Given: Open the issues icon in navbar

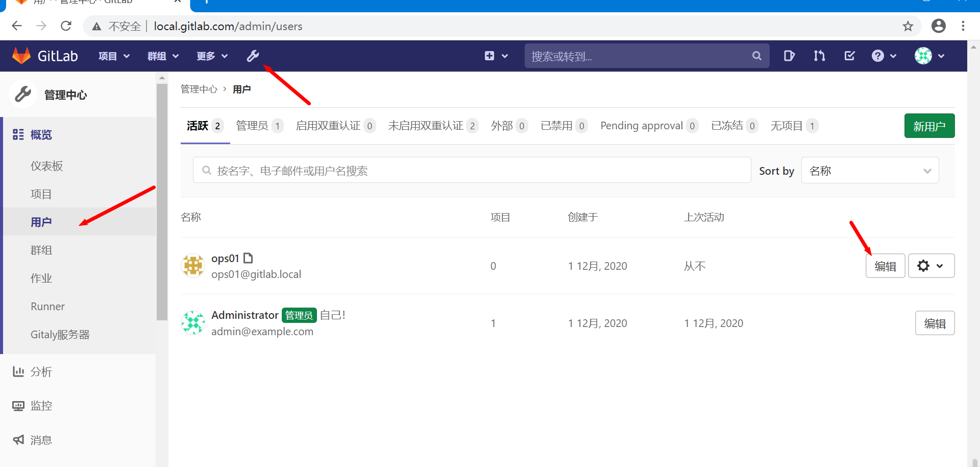Looking at the screenshot, I should (789, 56).
